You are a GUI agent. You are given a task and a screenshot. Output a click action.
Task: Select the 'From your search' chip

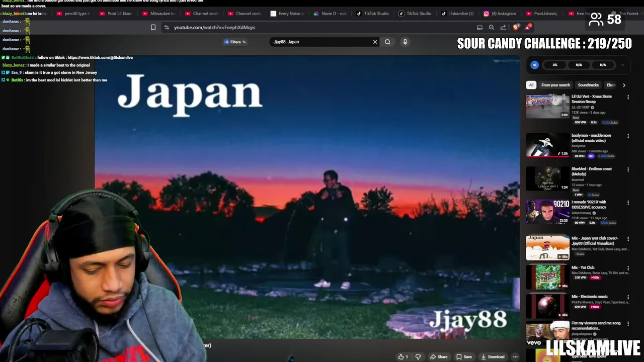point(555,85)
